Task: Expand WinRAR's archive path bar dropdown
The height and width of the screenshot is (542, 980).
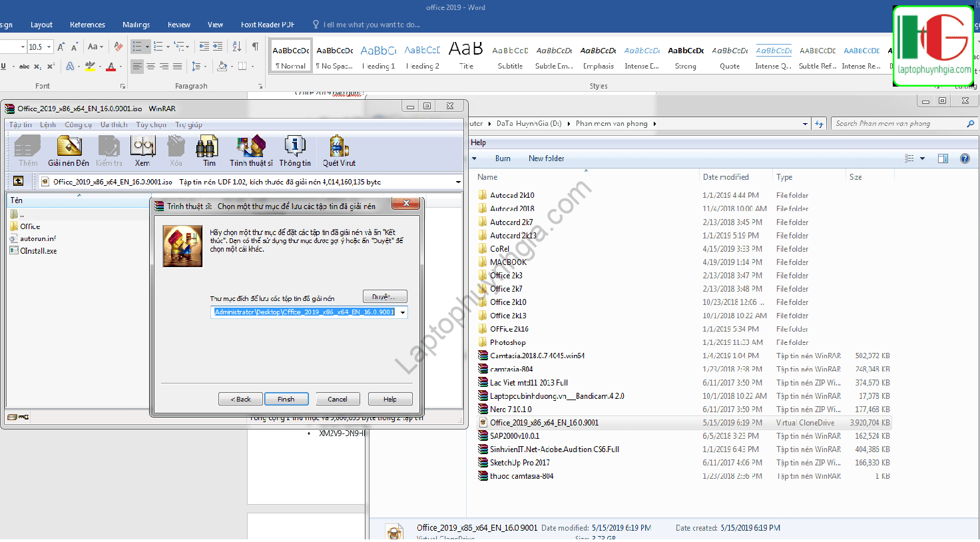Action: pos(458,182)
